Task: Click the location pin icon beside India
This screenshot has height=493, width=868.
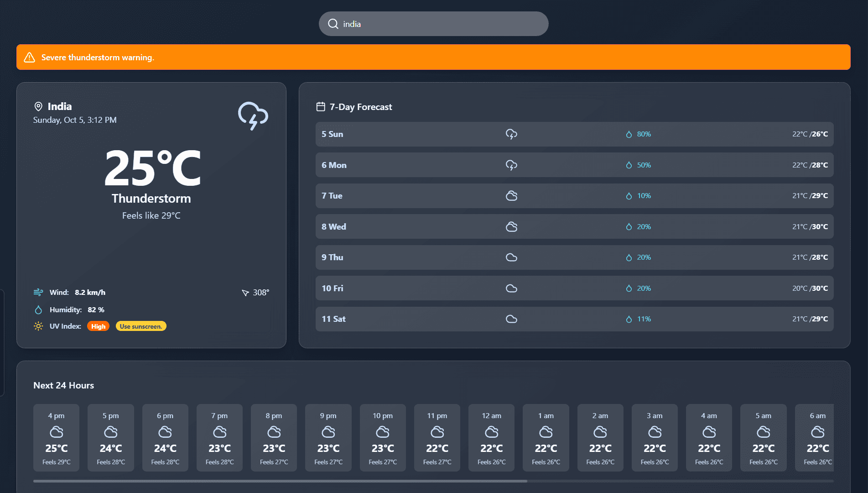Action: [x=38, y=106]
